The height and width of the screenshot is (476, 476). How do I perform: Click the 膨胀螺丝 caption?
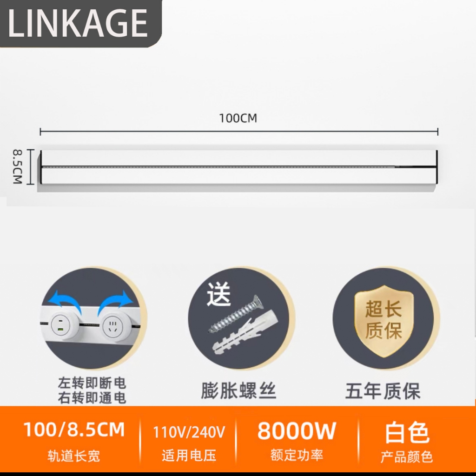tap(238, 390)
